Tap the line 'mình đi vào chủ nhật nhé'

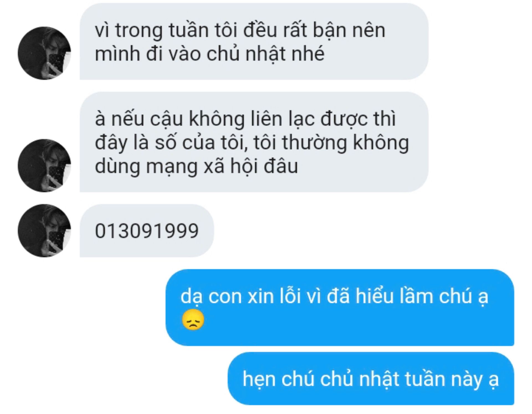click(x=209, y=54)
